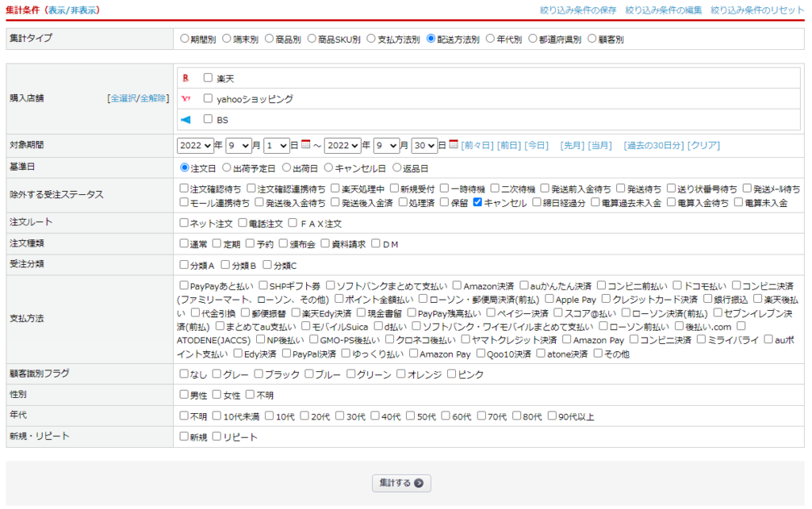This screenshot has width=812, height=509.
Task: Click the Yahoo Shopping store icon
Action: [x=186, y=99]
